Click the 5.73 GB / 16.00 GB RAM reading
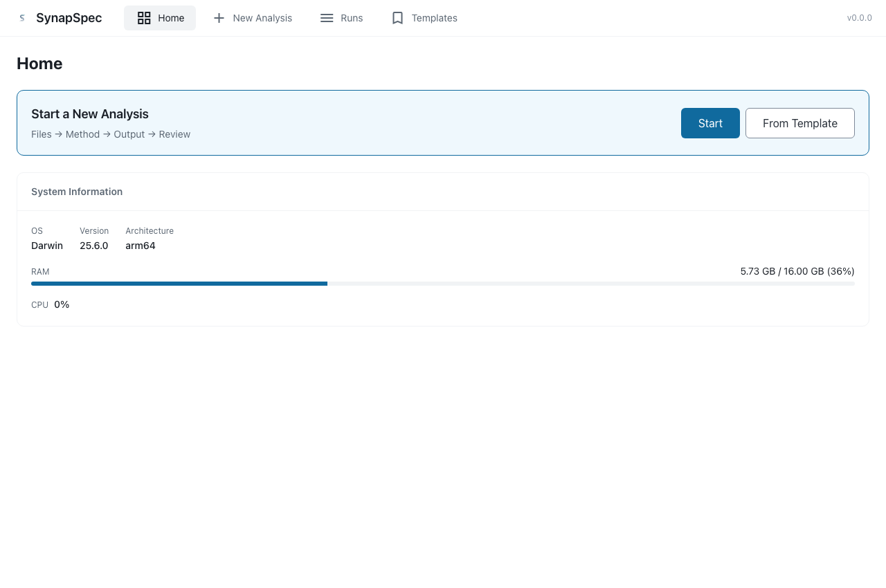886x588 pixels. tap(797, 271)
